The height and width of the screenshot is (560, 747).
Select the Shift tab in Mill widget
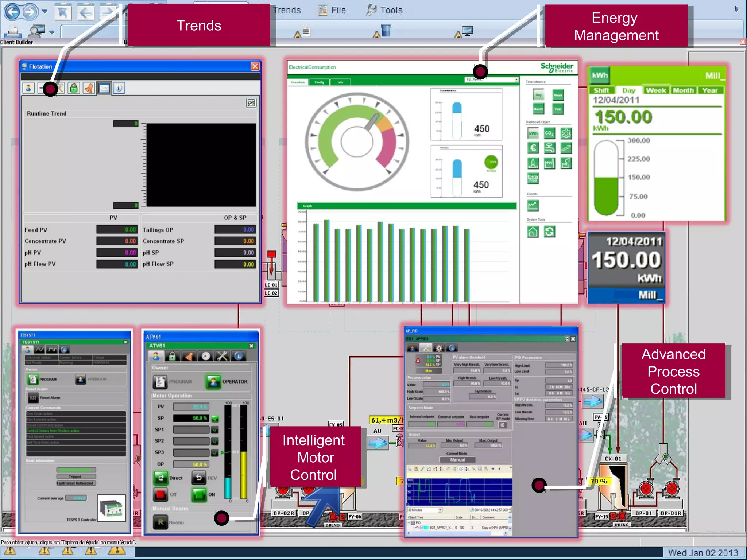pos(602,90)
